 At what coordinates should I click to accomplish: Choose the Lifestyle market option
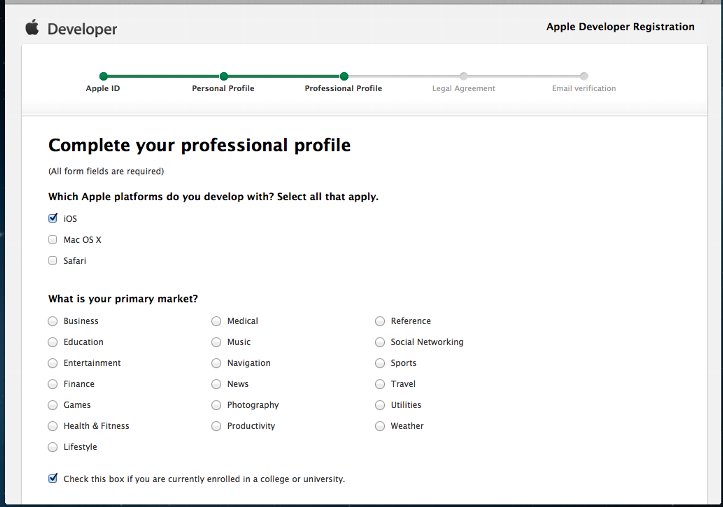(53, 447)
